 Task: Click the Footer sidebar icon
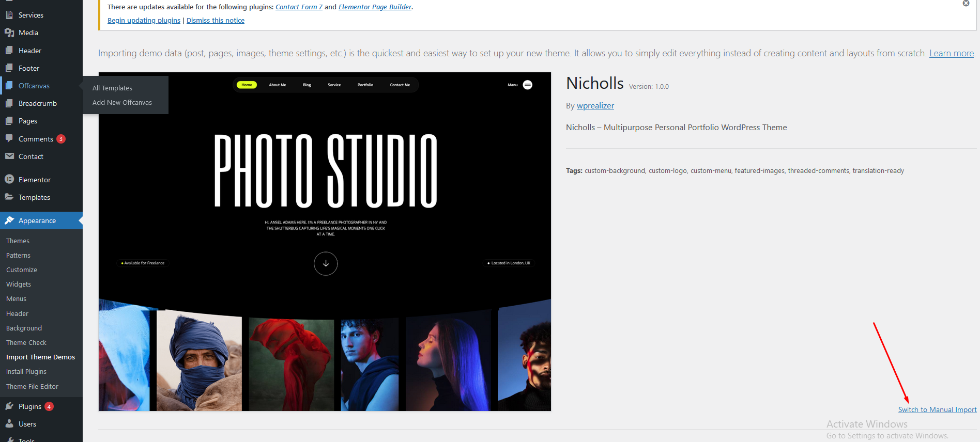9,68
